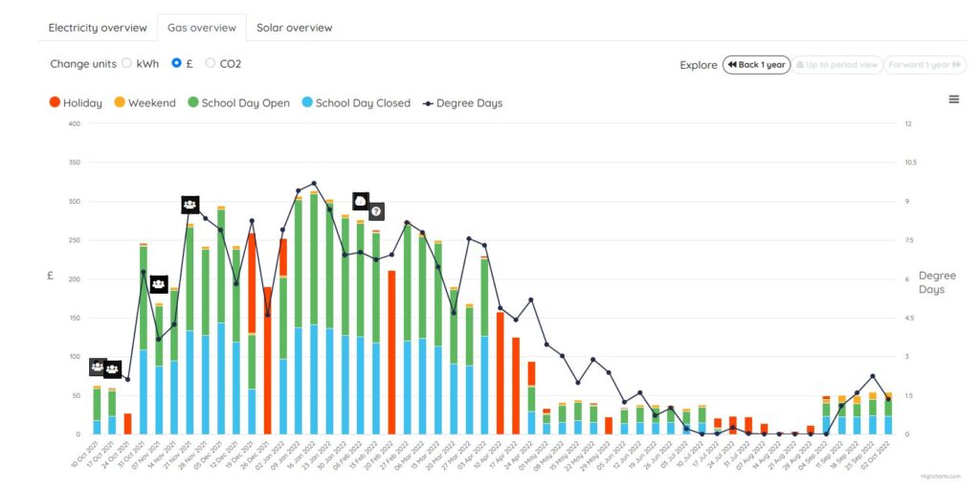Click the question mark annotation icon on chart
This screenshot has width=980, height=489.
point(377,211)
